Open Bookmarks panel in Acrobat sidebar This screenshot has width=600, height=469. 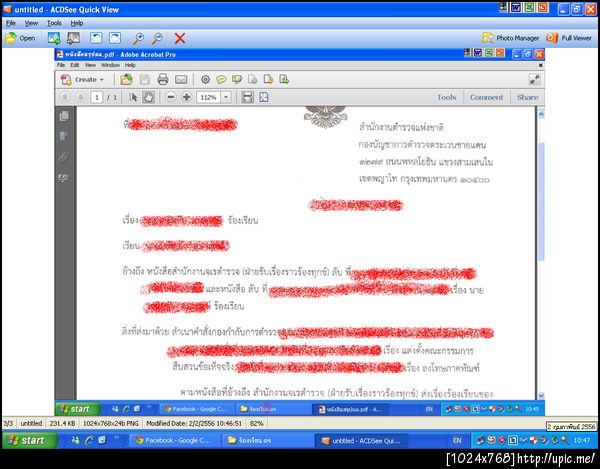click(64, 137)
